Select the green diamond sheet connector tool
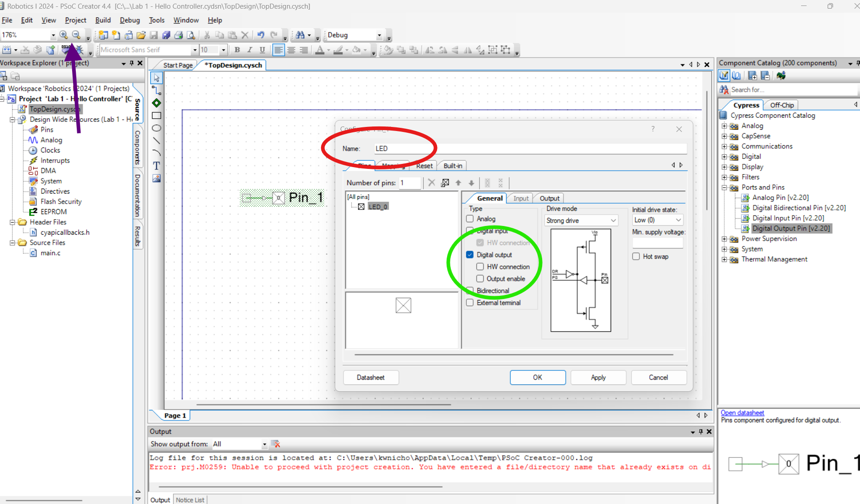Screen dimensions: 860x504 [157, 103]
